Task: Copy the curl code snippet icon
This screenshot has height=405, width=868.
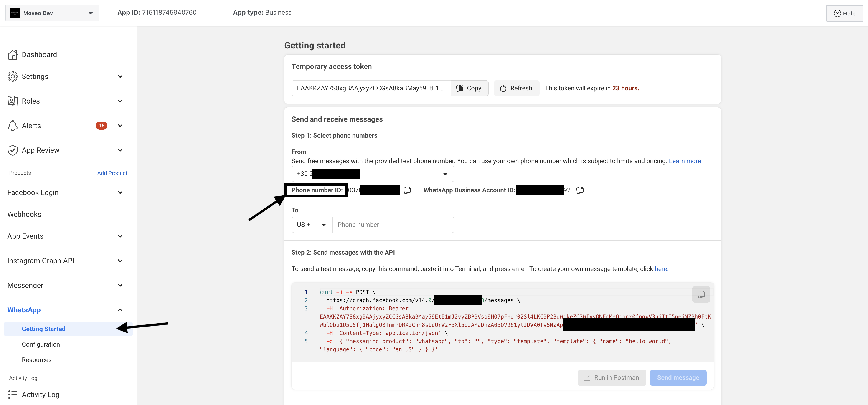Action: click(701, 294)
